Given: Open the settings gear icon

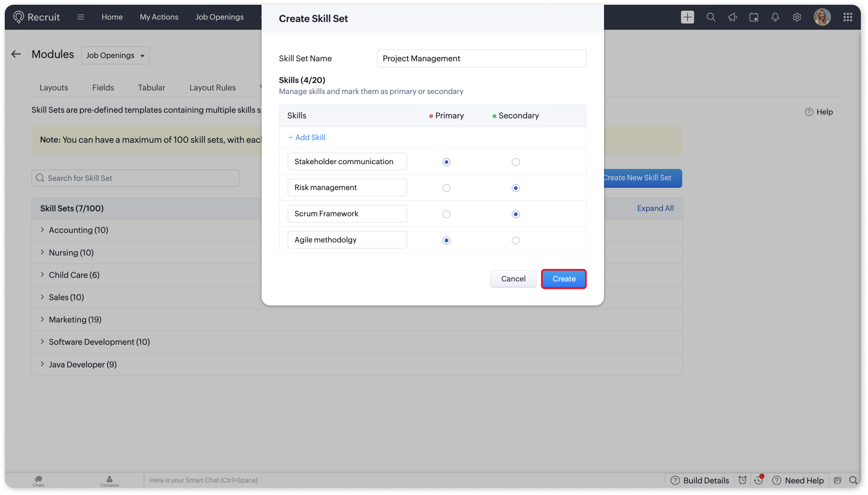Looking at the screenshot, I should 797,17.
